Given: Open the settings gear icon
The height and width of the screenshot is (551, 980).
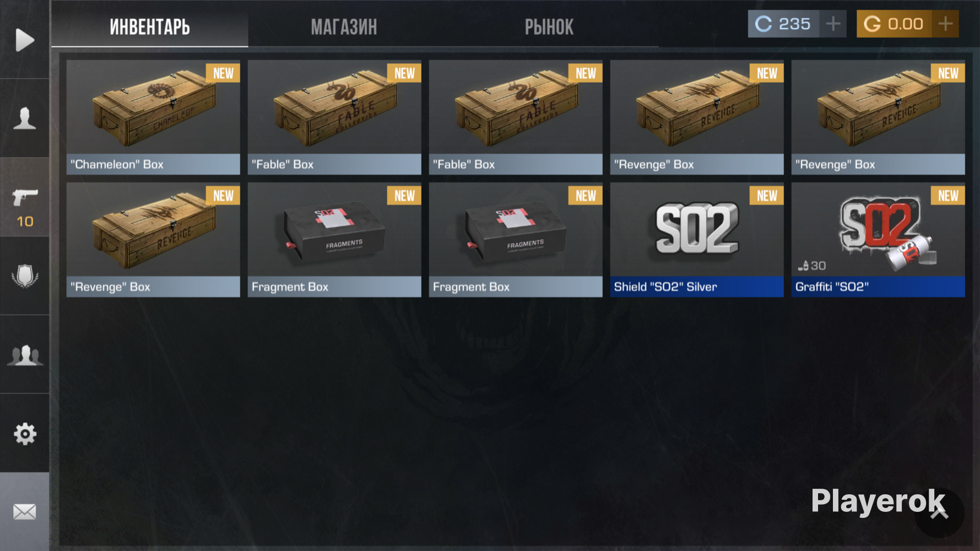Looking at the screenshot, I should [x=25, y=434].
